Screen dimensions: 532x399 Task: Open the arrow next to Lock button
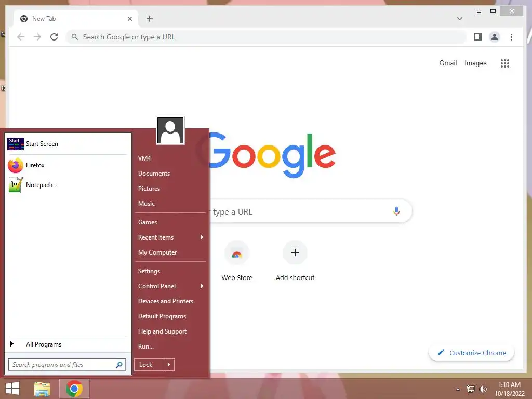tap(169, 365)
